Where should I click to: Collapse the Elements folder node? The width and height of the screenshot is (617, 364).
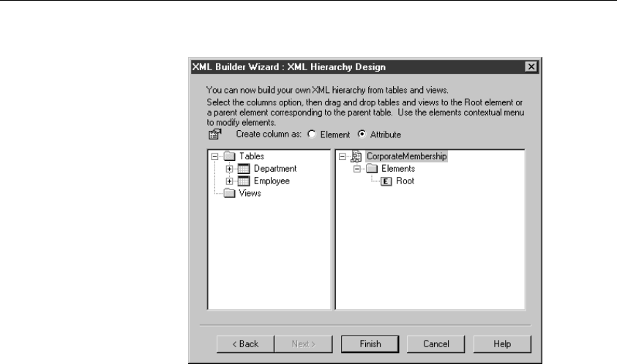click(x=357, y=169)
